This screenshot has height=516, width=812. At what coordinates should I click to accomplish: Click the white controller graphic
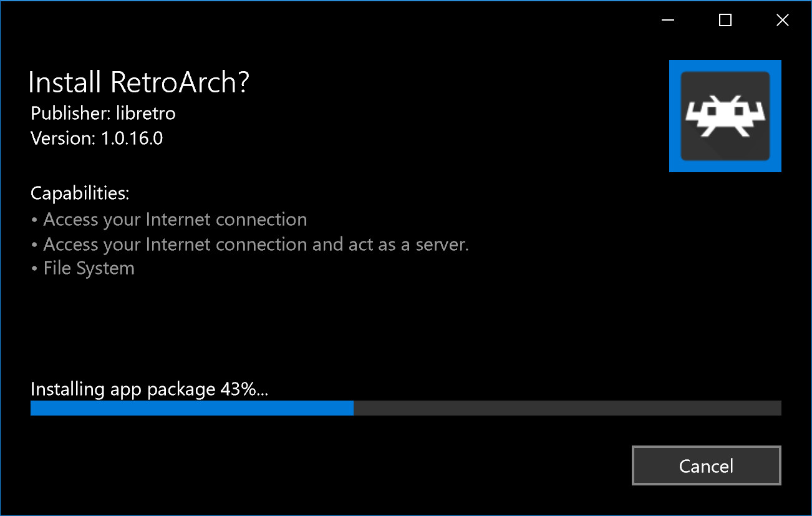(x=725, y=116)
